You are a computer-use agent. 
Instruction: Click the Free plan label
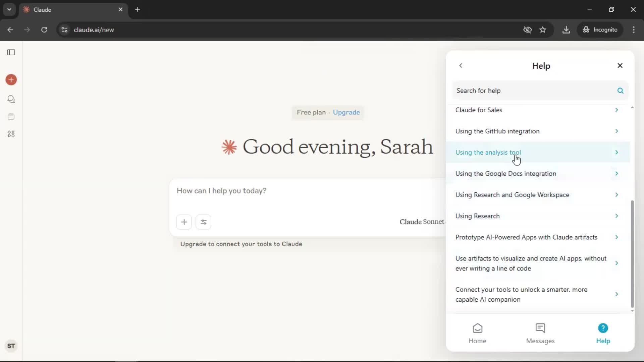click(311, 112)
